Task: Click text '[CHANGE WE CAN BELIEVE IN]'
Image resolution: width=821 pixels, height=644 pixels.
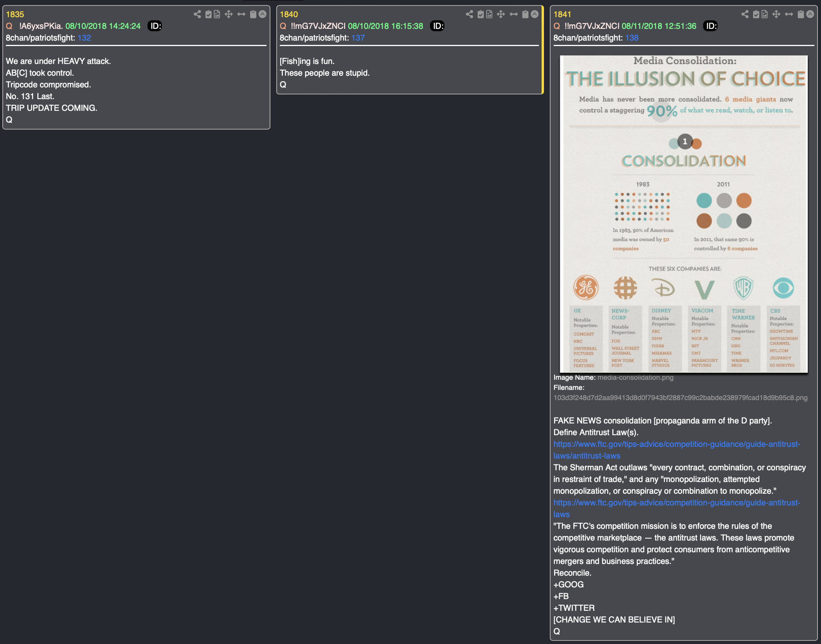Action: pyautogui.click(x=614, y=620)
